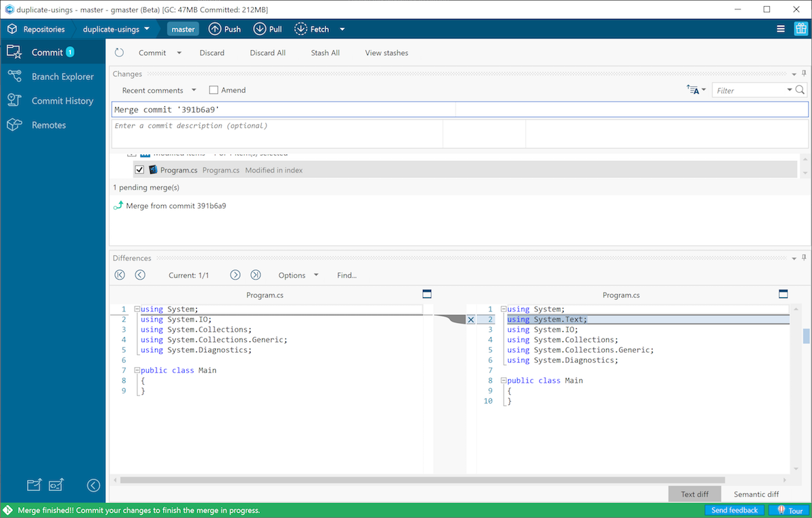Screen dimensions: 812x518
Task: Push changes with the Push button
Action: [x=225, y=29]
